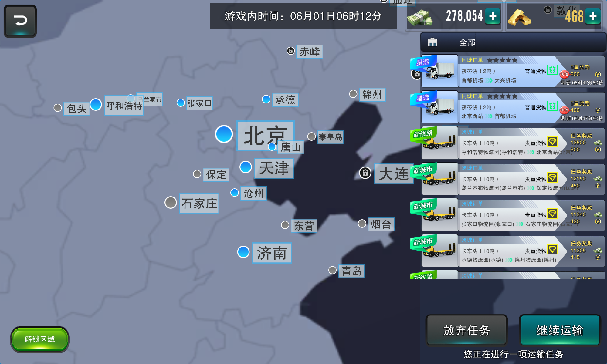Click the 继续运输 continue transport button
Image resolution: width=607 pixels, height=364 pixels.
click(560, 330)
